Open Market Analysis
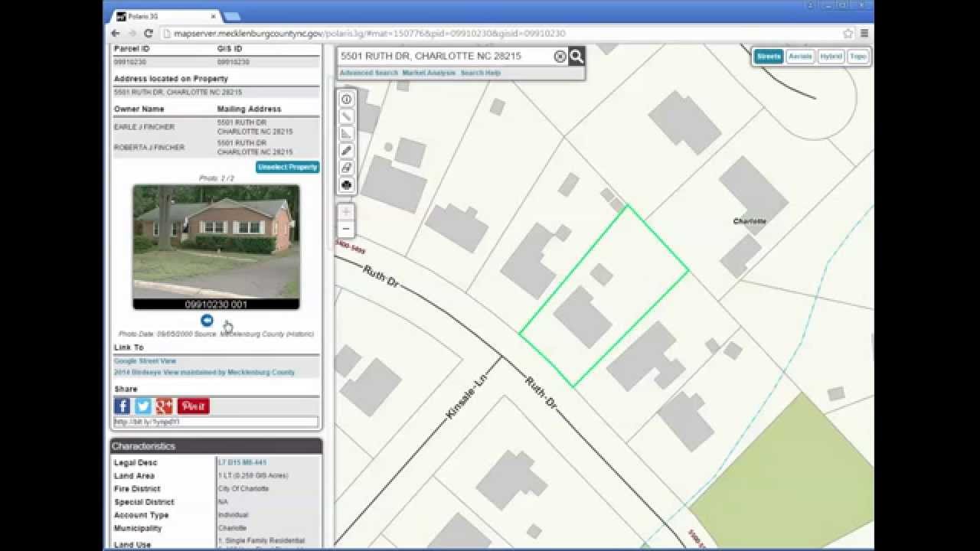 (429, 73)
